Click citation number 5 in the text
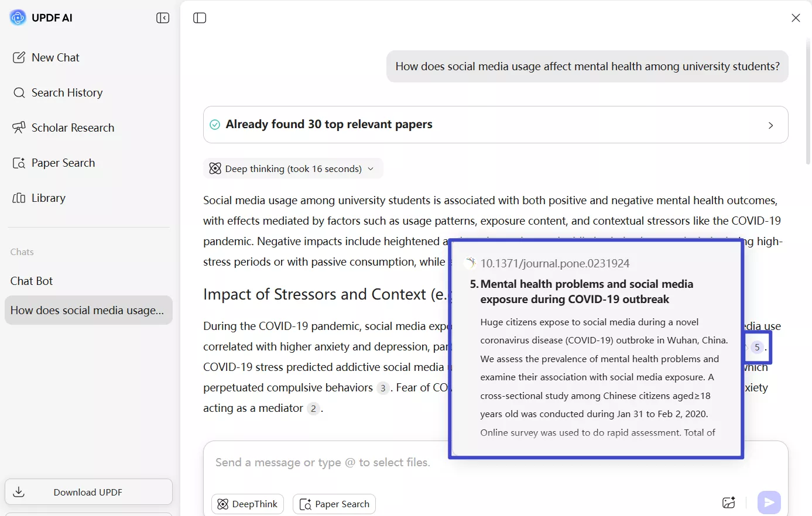The width and height of the screenshot is (812, 516). click(757, 347)
